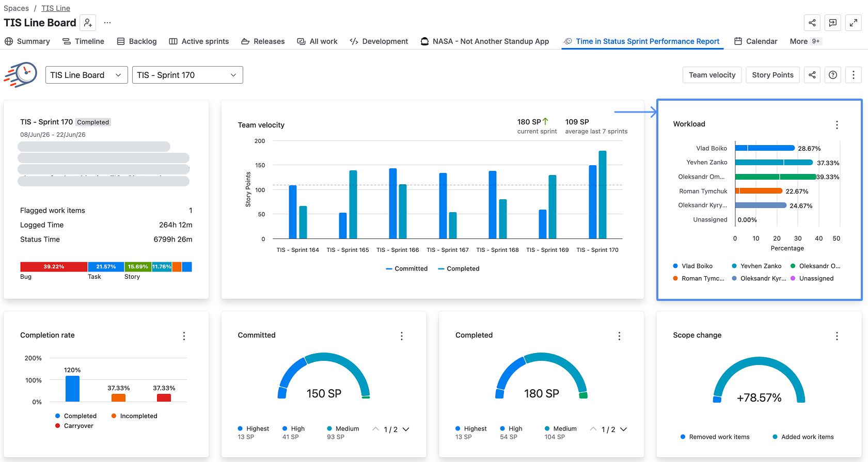Open the TIS Line Board dropdown
This screenshot has width=868, height=462.
pyautogui.click(x=86, y=75)
